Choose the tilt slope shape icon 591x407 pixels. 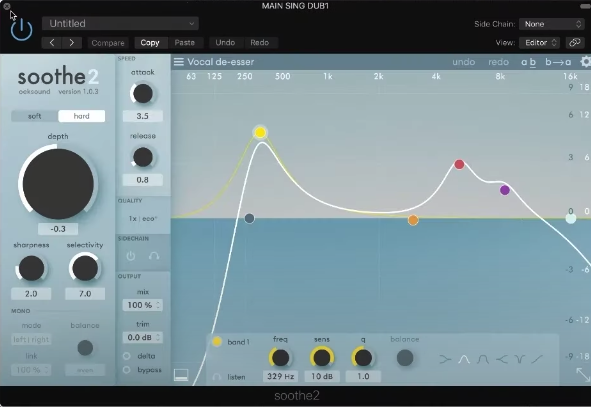[x=537, y=359]
